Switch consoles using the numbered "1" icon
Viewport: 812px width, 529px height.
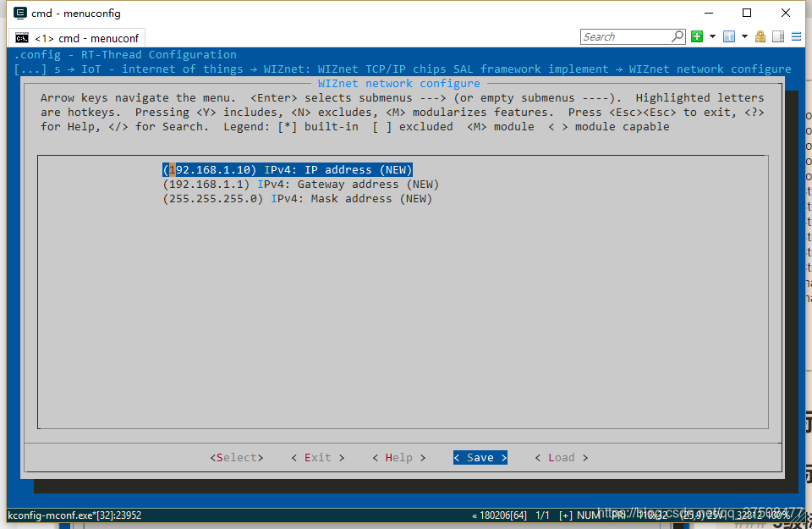tap(729, 36)
